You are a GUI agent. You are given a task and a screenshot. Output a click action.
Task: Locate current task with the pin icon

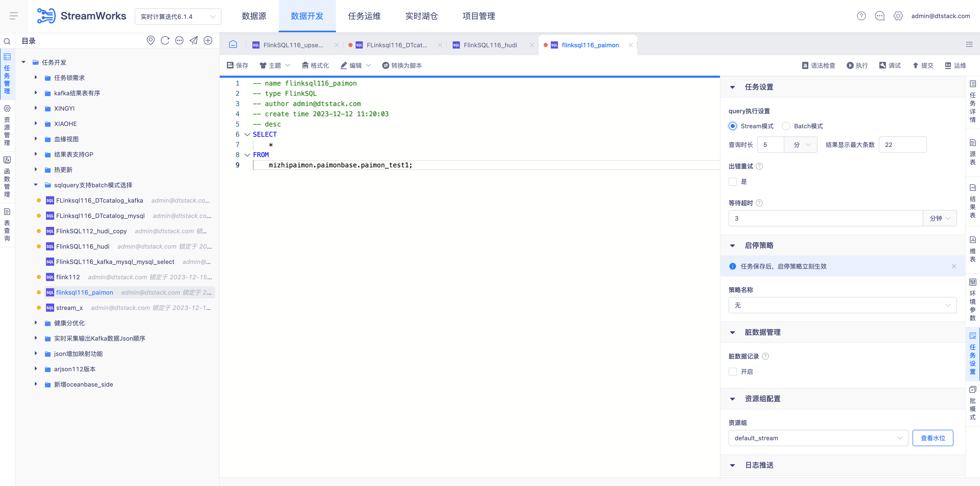tap(151, 40)
